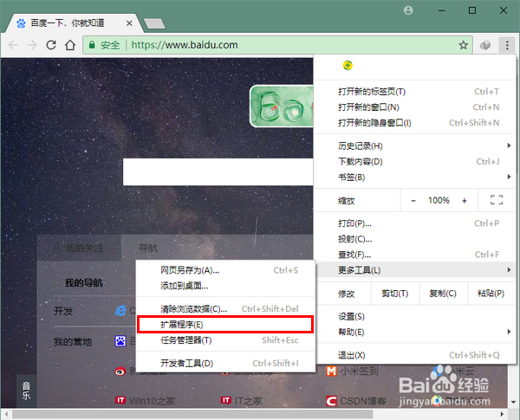Toggle fullscreen from the zoom row
The width and height of the screenshot is (520, 420).
click(497, 200)
